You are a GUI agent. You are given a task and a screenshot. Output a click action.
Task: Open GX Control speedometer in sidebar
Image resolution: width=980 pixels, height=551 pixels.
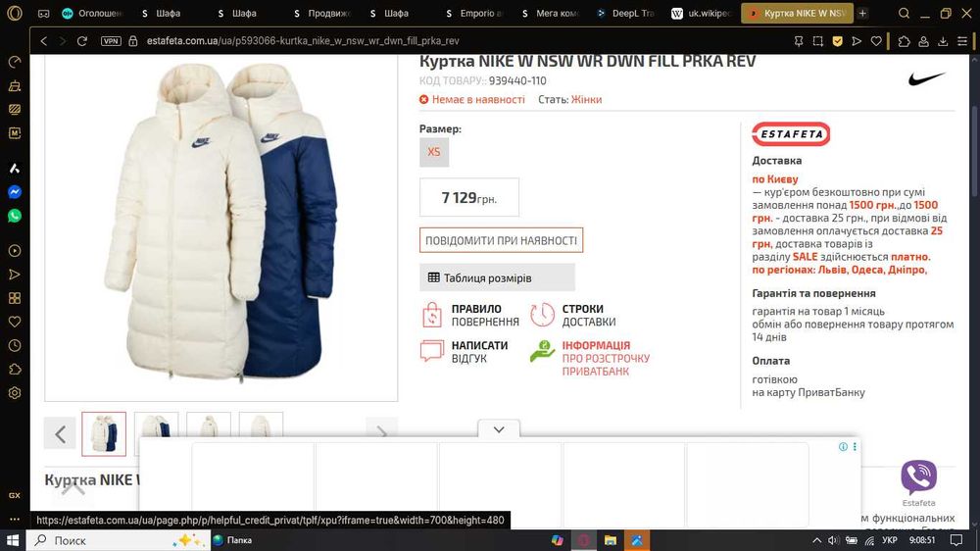click(15, 62)
